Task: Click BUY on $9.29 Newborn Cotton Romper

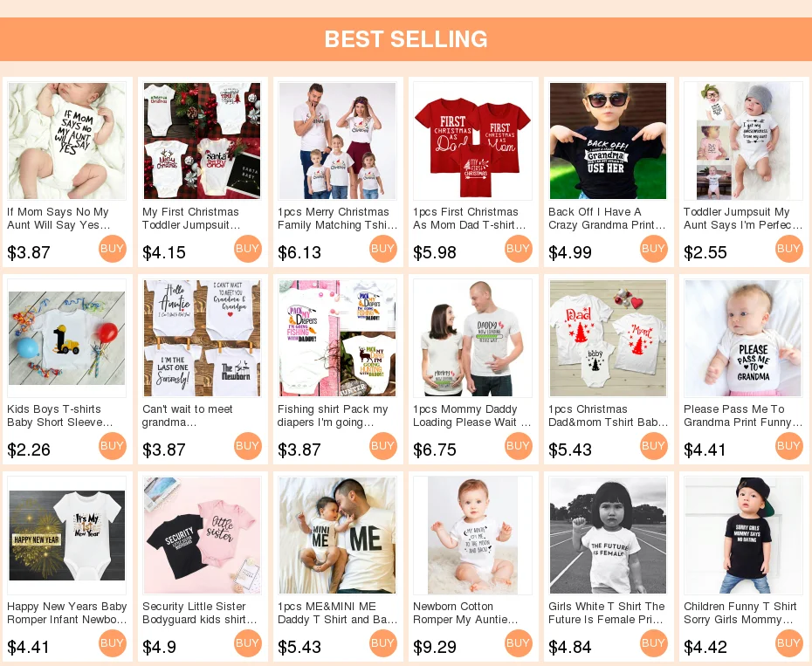Action: (518, 643)
